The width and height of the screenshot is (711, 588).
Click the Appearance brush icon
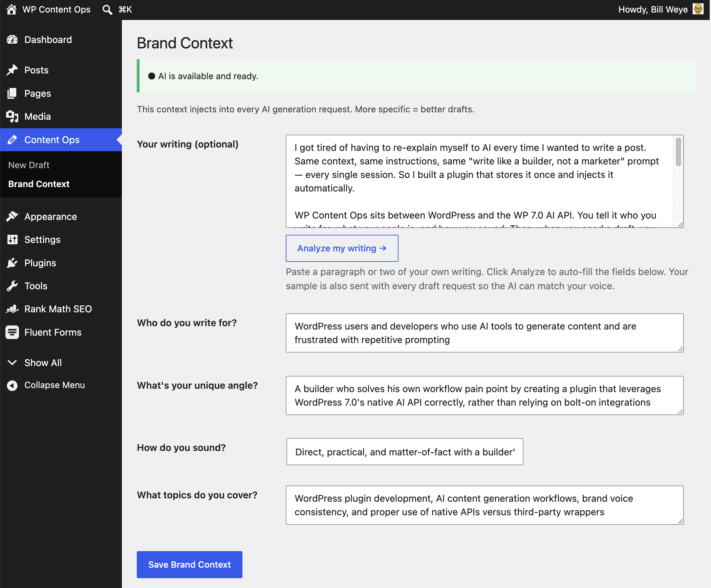[12, 217]
